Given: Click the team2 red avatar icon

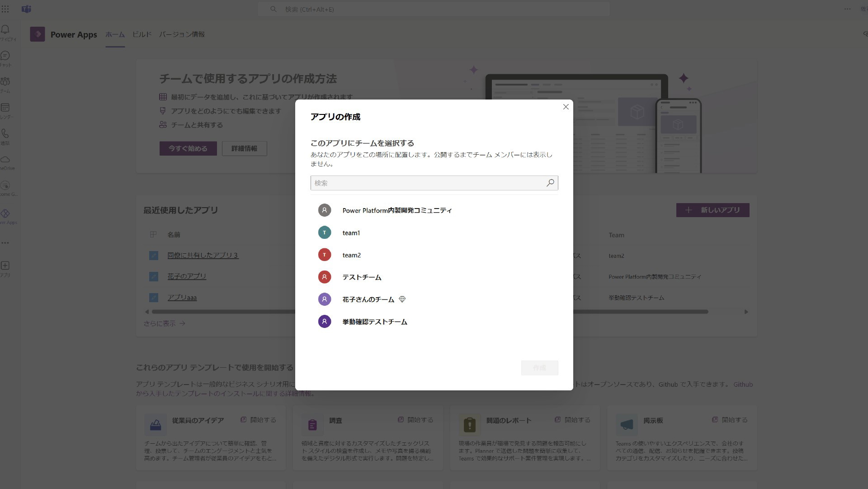Looking at the screenshot, I should coord(324,255).
